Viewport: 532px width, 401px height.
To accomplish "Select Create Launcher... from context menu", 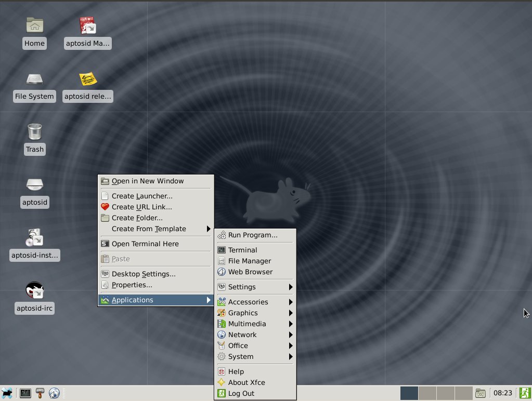I will pos(155,196).
